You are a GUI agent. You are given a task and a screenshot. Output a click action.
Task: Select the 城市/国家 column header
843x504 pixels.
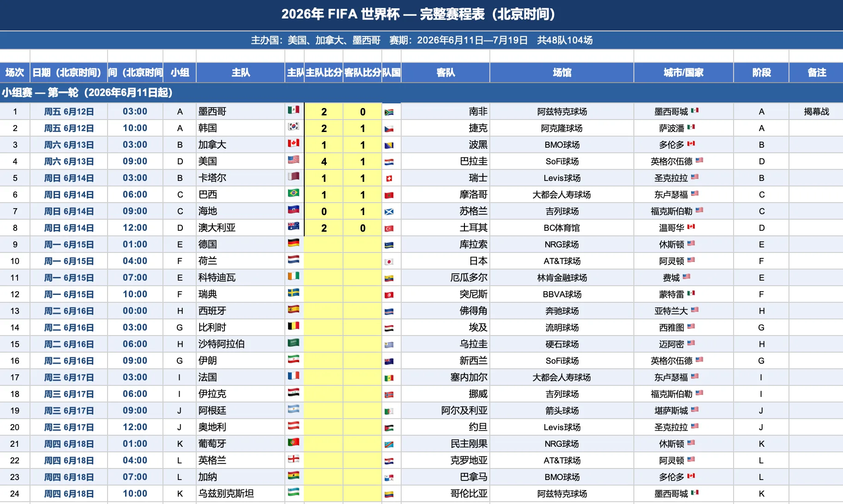684,72
